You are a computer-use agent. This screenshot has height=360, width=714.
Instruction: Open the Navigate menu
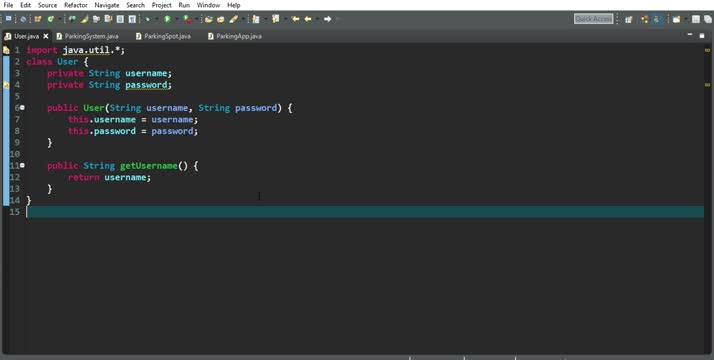point(107,5)
